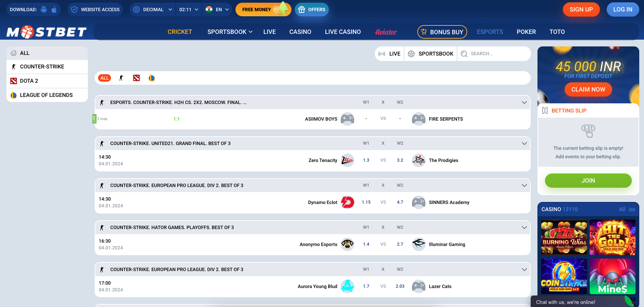
Task: Click Claim Now on deposit banner
Action: click(x=588, y=89)
